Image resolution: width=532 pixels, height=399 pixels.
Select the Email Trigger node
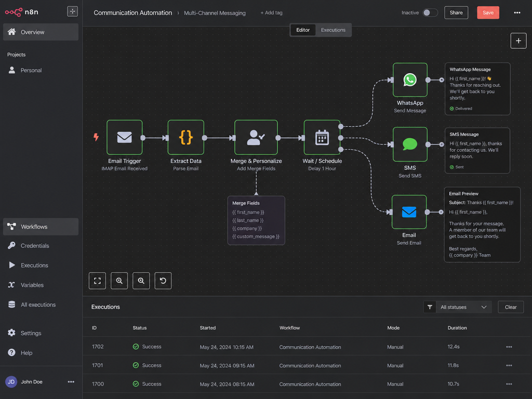tap(125, 137)
